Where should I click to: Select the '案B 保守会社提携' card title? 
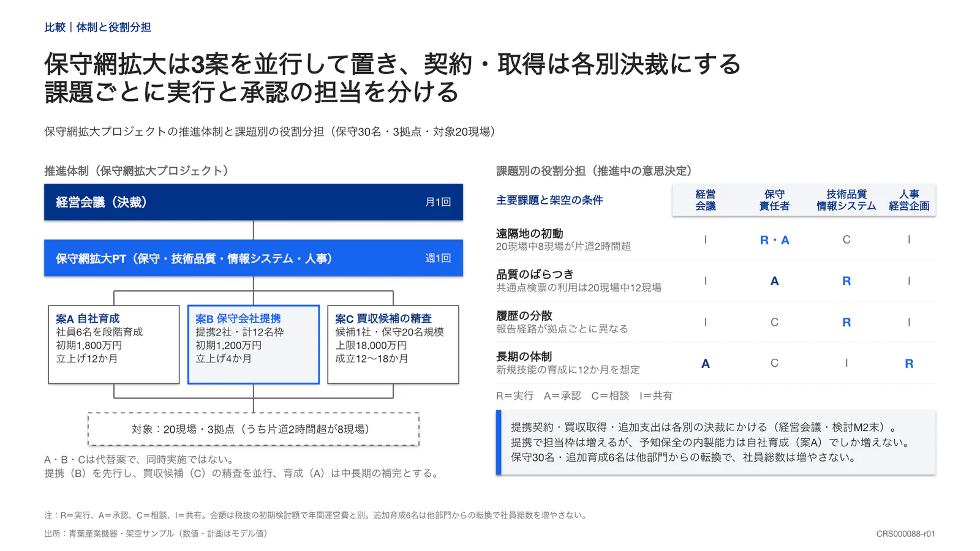click(x=238, y=318)
